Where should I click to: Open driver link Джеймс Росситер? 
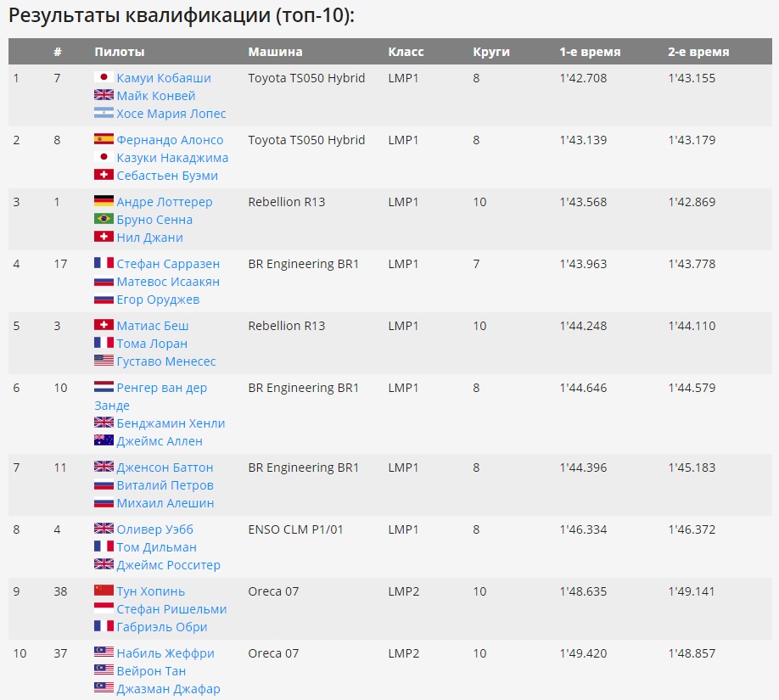point(168,566)
